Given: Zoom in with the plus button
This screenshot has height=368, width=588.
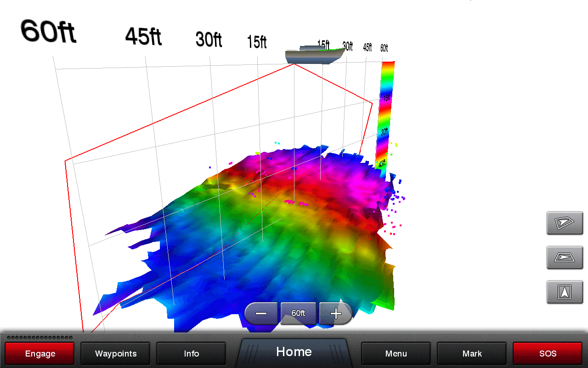Looking at the screenshot, I should (336, 314).
